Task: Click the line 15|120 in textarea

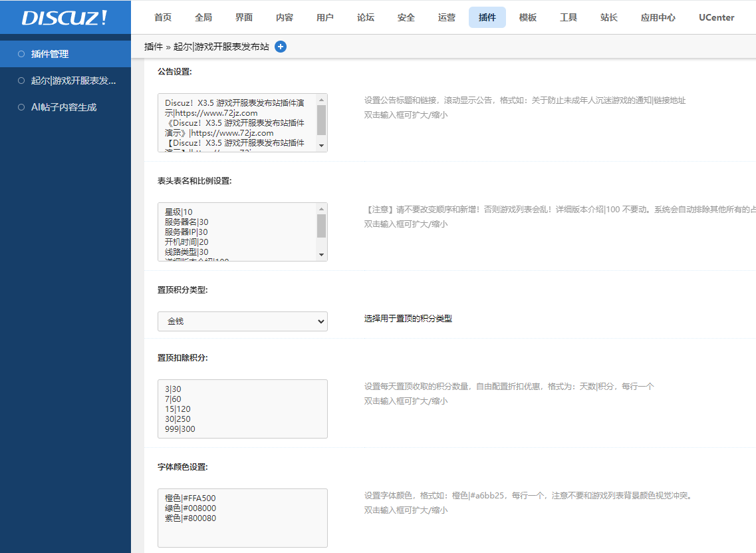Action: click(x=178, y=409)
